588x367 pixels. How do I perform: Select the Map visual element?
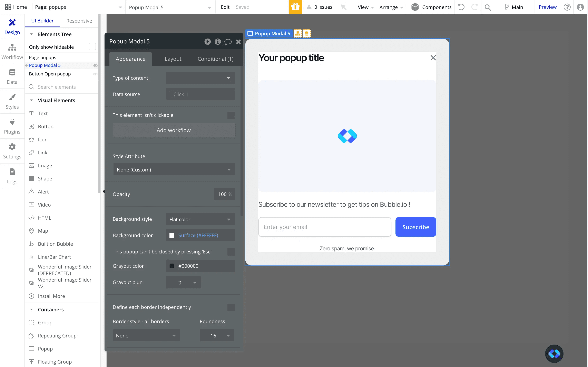click(x=43, y=231)
